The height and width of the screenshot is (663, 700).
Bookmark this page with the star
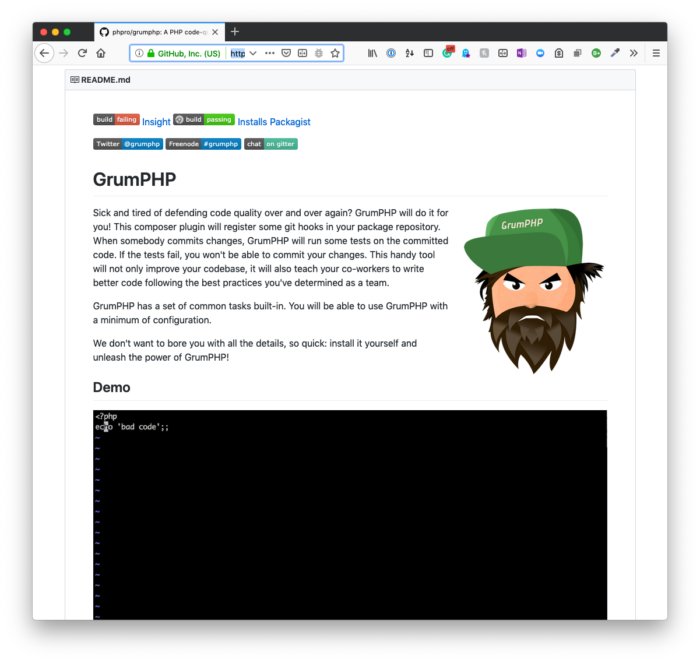[x=335, y=53]
